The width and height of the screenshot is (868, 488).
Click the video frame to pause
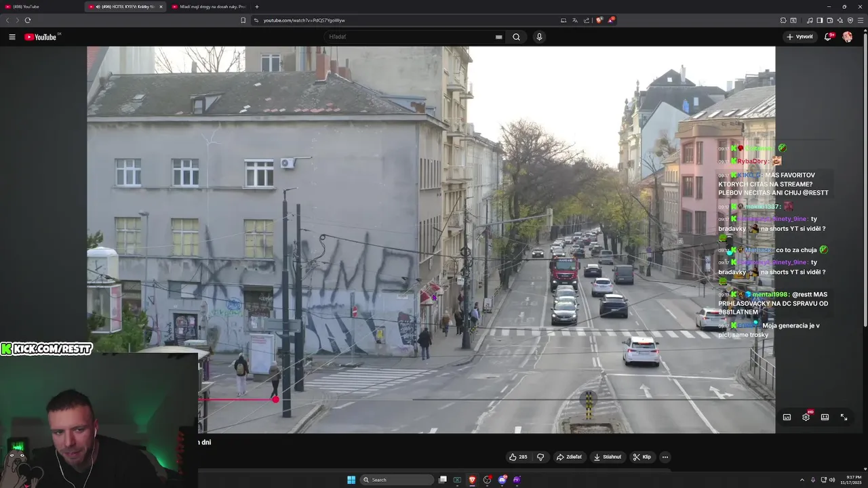[431, 239]
